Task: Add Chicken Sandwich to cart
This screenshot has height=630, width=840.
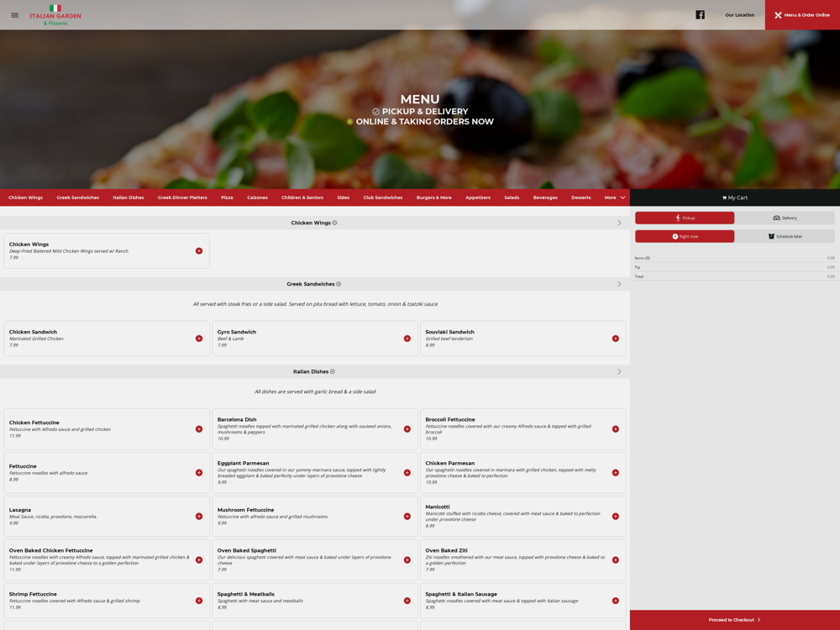Action: [x=199, y=339]
